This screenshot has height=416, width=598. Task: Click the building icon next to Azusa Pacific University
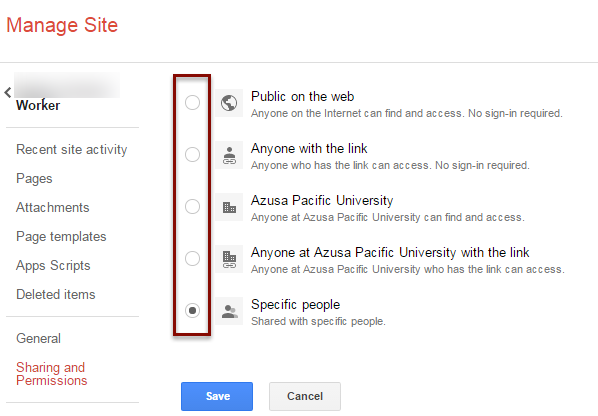point(229,207)
